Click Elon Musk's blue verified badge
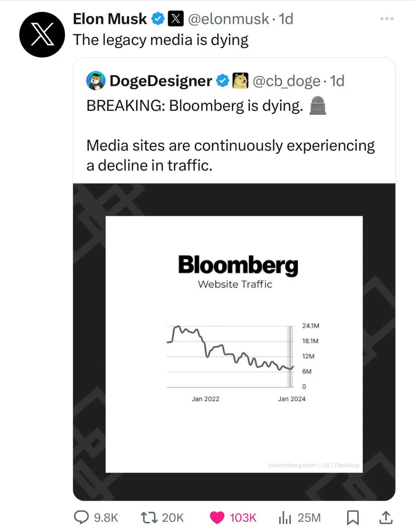Screen dimensions: 415x532 [x=158, y=19]
